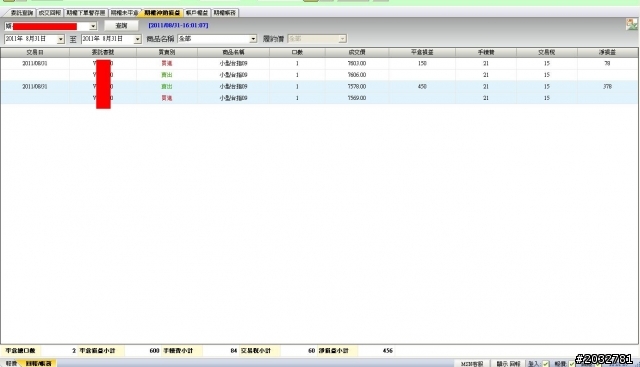Image resolution: width=640 pixels, height=367 pixels.
Task: Expand the account selector dropdown
Action: [93, 26]
